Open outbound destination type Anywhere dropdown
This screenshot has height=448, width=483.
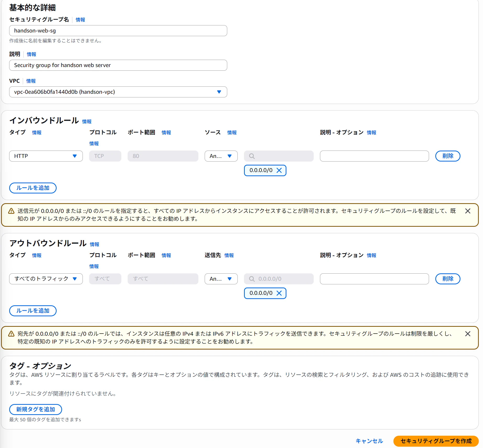click(221, 279)
